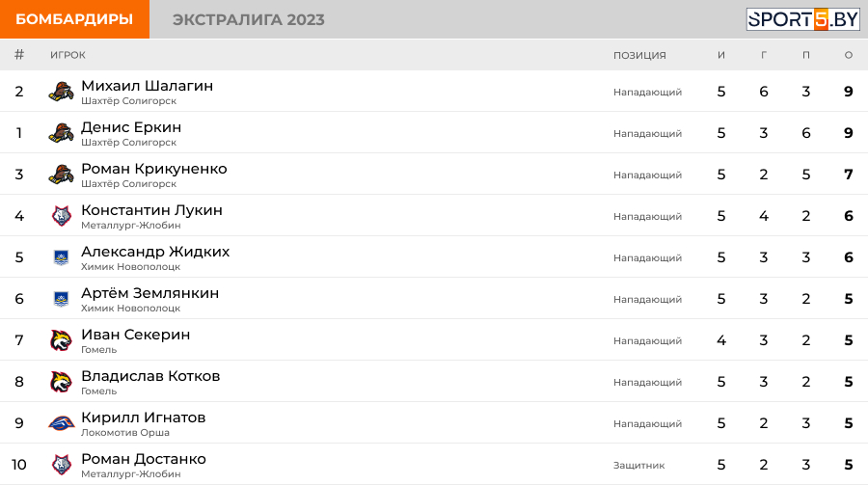Screen dimensions: 868x485
Task: Select the БОМБАРДИРЫ tab
Action: click(x=74, y=19)
